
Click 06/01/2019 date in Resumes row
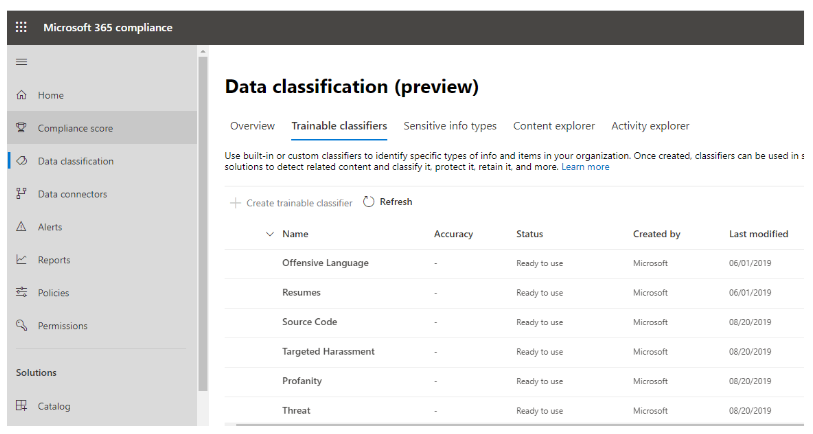pos(750,292)
